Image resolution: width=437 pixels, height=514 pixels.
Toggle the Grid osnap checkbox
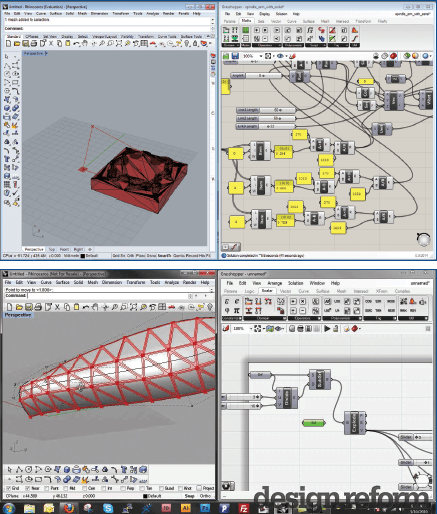pyautogui.click(x=9, y=488)
